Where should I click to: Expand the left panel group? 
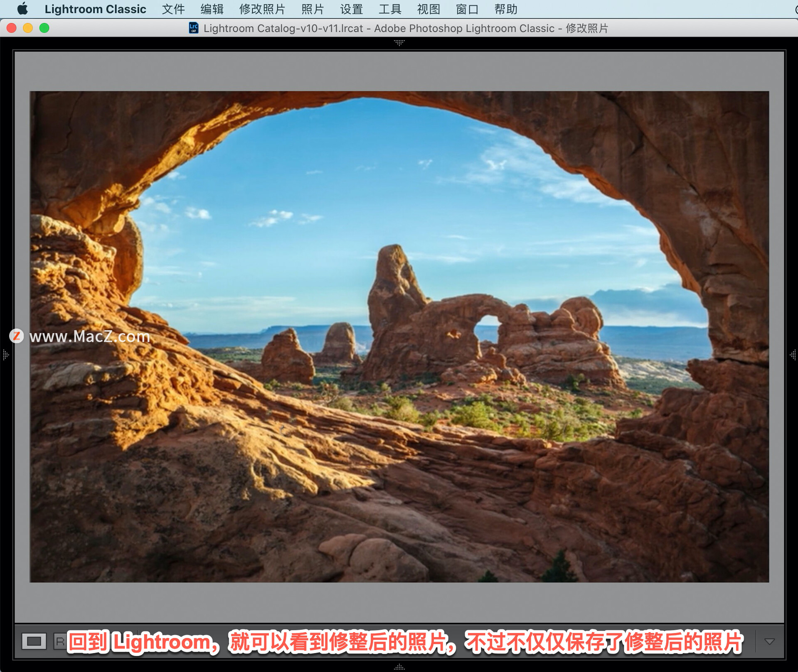[5, 355]
